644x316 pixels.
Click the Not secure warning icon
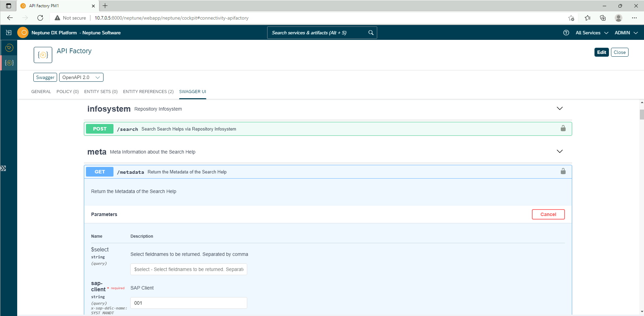point(57,18)
